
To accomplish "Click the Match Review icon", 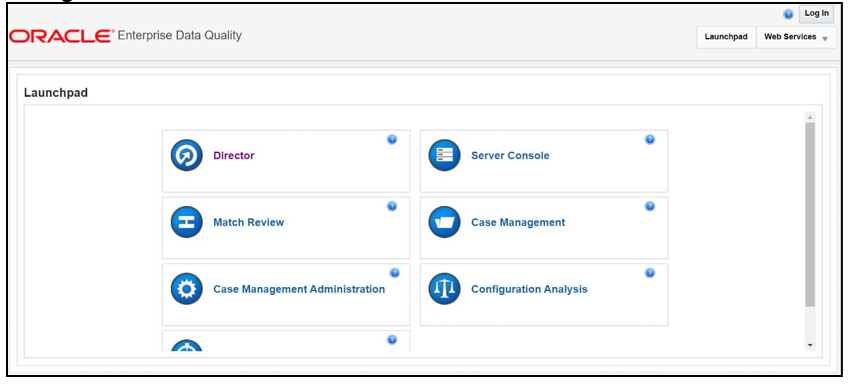I will click(x=187, y=222).
